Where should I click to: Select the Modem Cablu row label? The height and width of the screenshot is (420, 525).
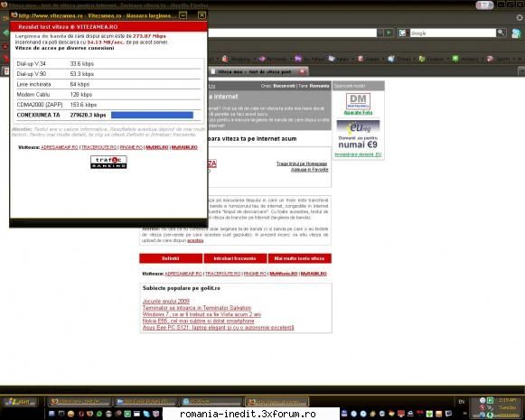click(33, 95)
